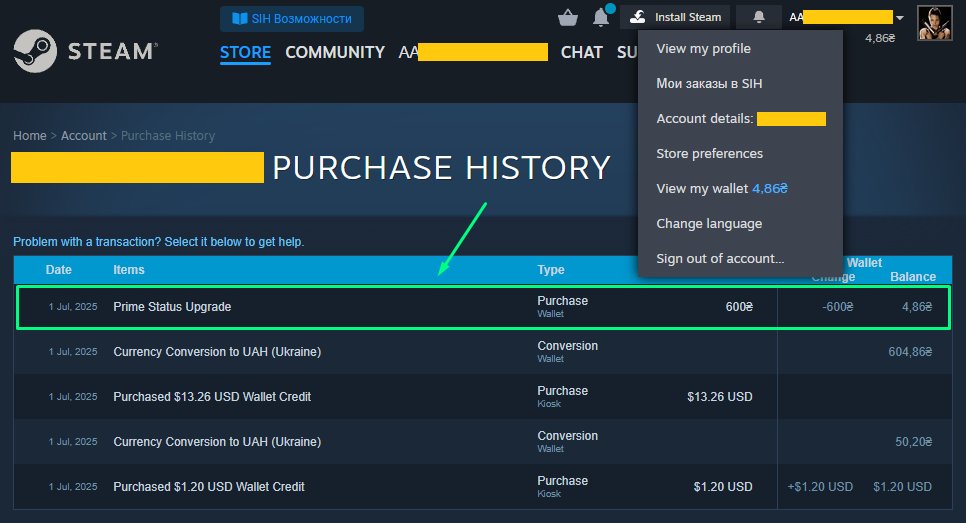Image resolution: width=966 pixels, height=523 pixels.
Task: Open Steam notifications bell next to Install Steam
Action: pos(759,17)
